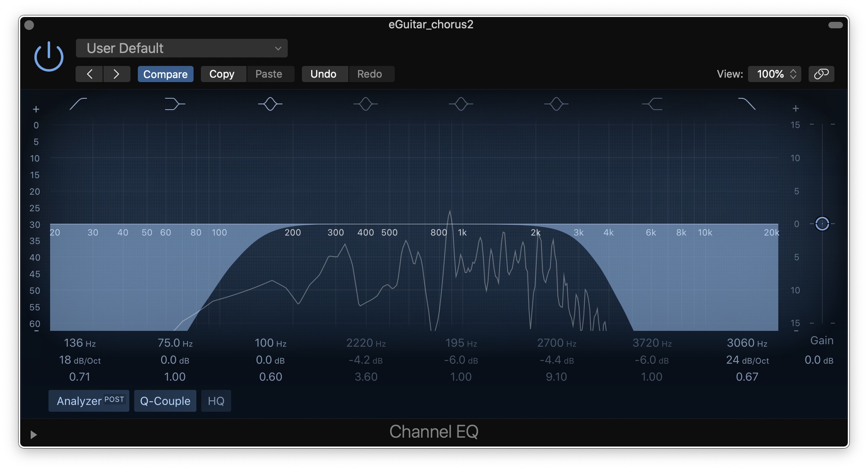Toggle the high cut filter band icon
868x470 pixels.
(x=746, y=104)
